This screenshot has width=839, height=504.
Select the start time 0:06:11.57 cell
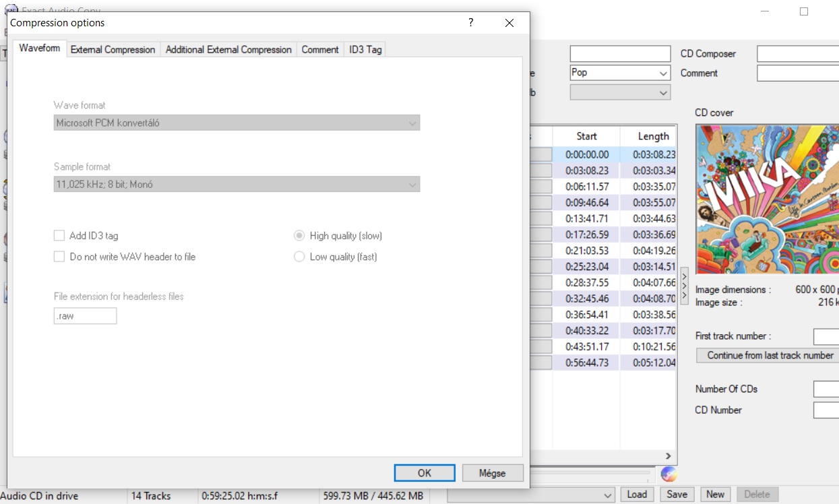coord(586,187)
